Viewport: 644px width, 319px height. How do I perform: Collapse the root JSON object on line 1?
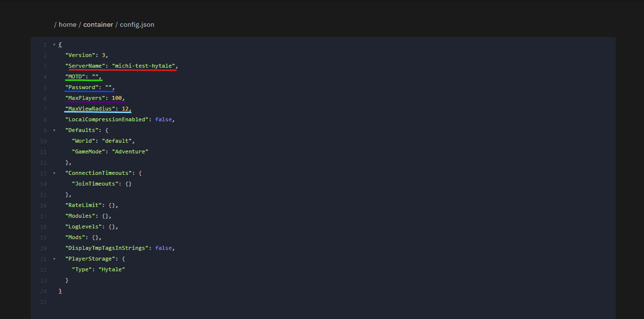[54, 44]
